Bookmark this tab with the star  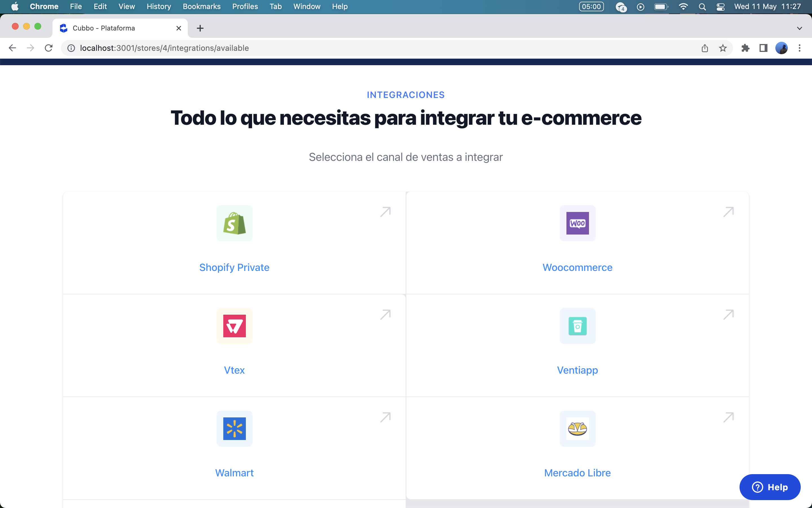coord(723,48)
